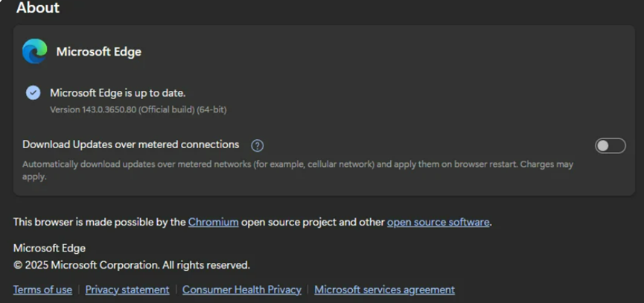Click the 'Automatically download updates' description text

point(298,165)
